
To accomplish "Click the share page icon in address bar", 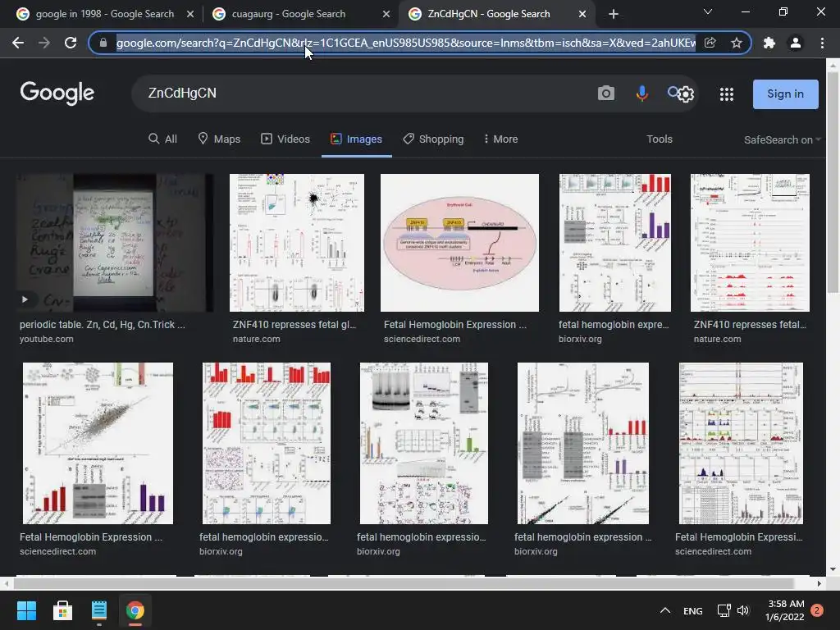I will point(710,43).
